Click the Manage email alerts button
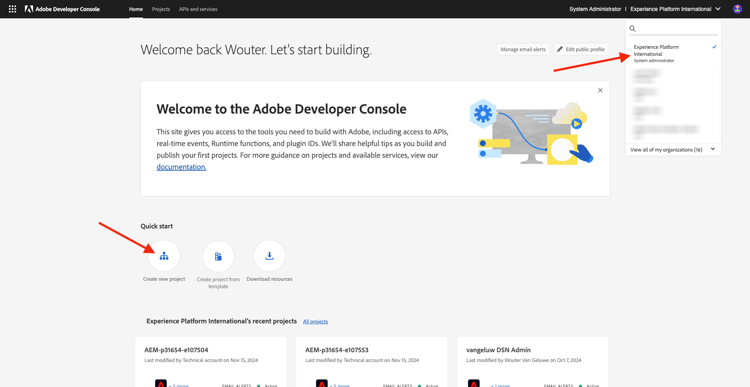This screenshot has width=750, height=387. click(523, 49)
